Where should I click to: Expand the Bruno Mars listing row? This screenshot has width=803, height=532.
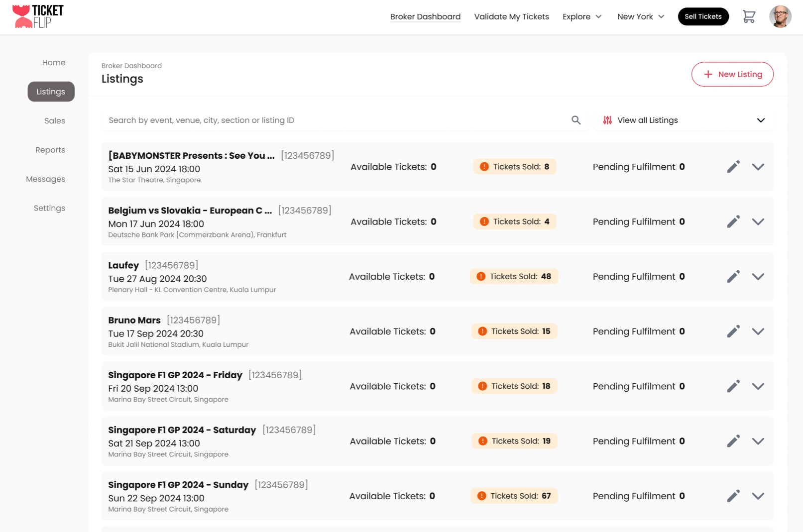click(758, 331)
